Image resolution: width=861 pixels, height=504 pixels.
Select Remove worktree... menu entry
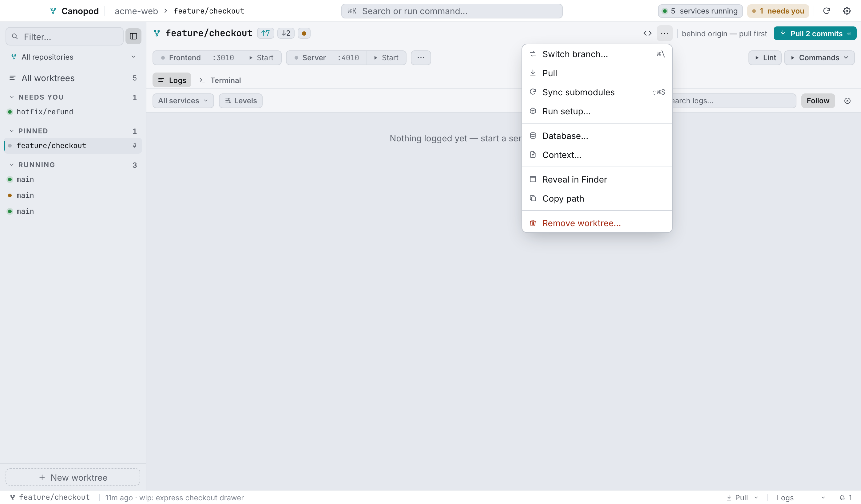[597, 223]
